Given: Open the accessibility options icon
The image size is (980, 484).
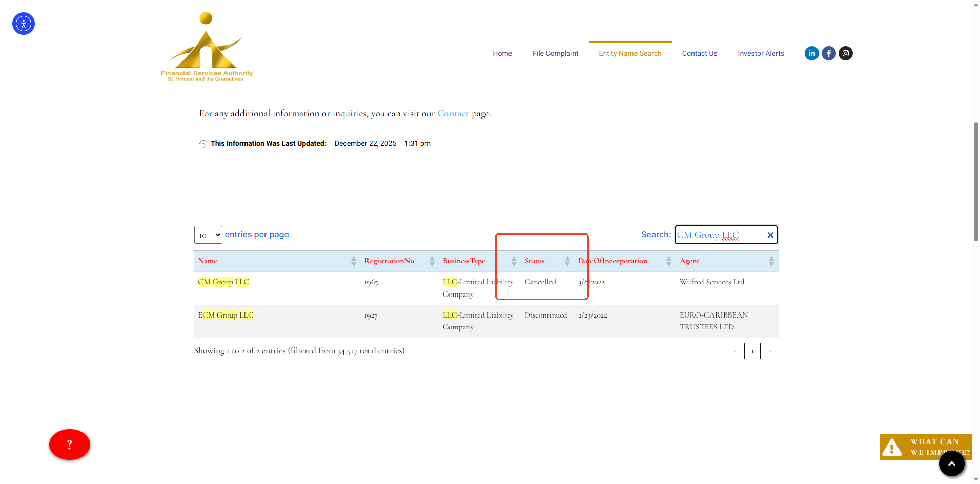Looking at the screenshot, I should tap(24, 24).
